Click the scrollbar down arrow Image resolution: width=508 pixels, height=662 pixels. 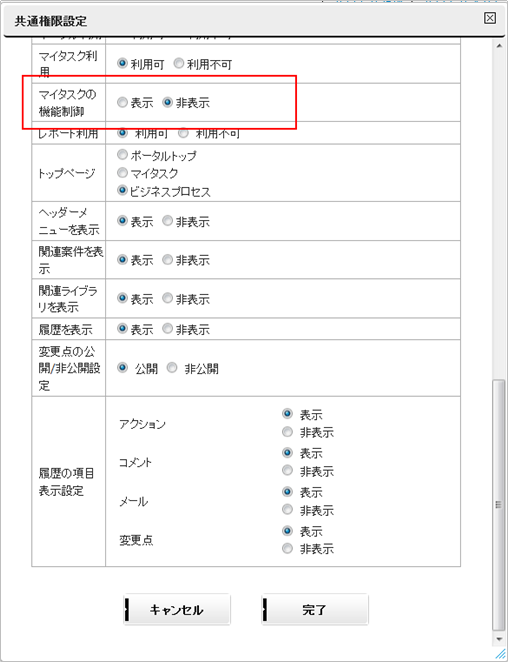click(x=499, y=639)
